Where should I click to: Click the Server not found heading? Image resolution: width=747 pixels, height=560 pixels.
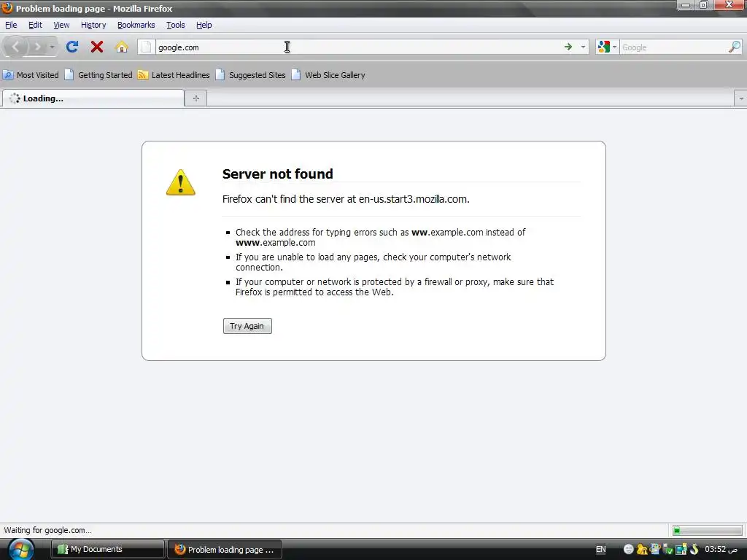click(277, 174)
